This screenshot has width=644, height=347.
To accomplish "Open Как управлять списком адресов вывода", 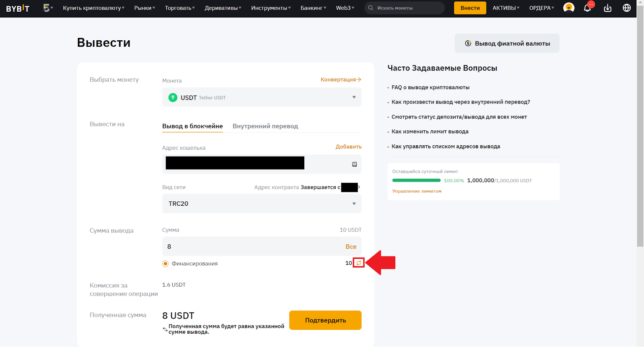I will pyautogui.click(x=446, y=147).
